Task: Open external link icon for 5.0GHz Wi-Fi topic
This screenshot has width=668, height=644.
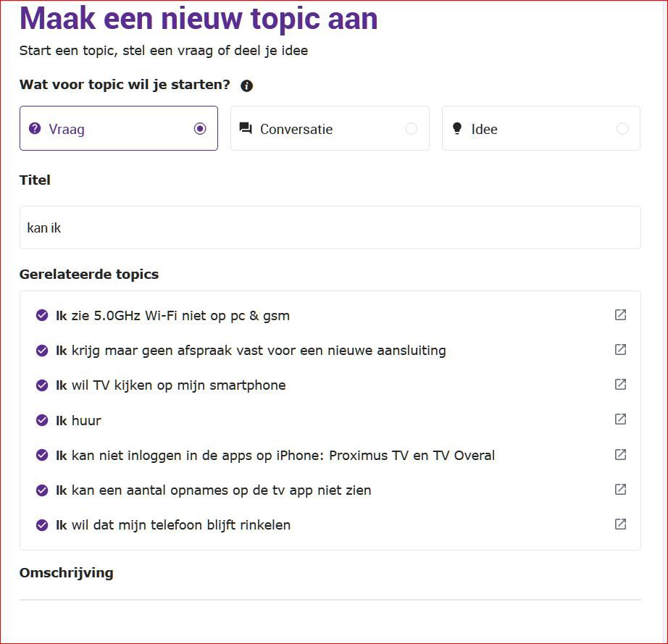Action: tap(620, 315)
